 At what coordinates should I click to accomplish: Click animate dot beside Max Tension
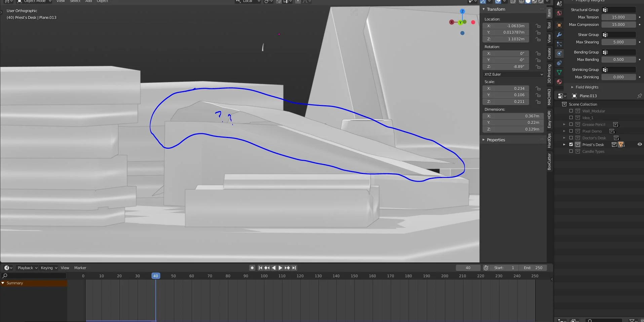639,17
